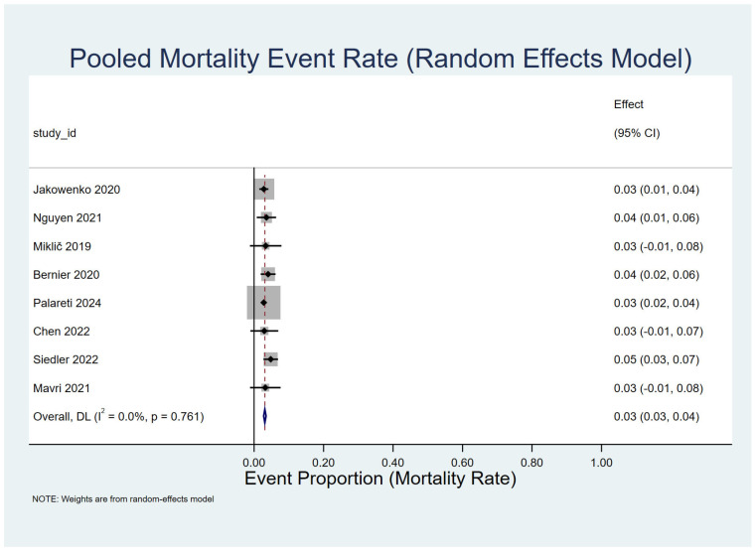Click the Jakowenko 2020 gray weight box
Viewport: 756px width, 554px height.
tap(264, 190)
